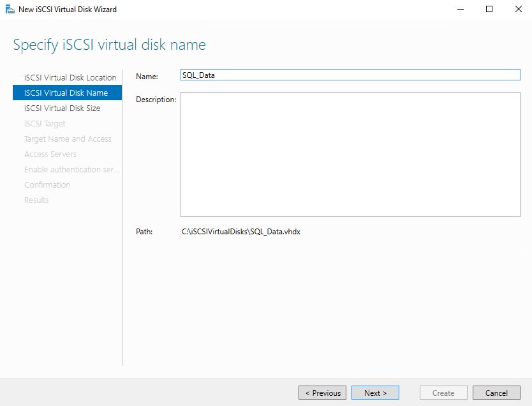Image resolution: width=532 pixels, height=406 pixels.
Task: Close the wizard with the X button
Action: point(517,10)
